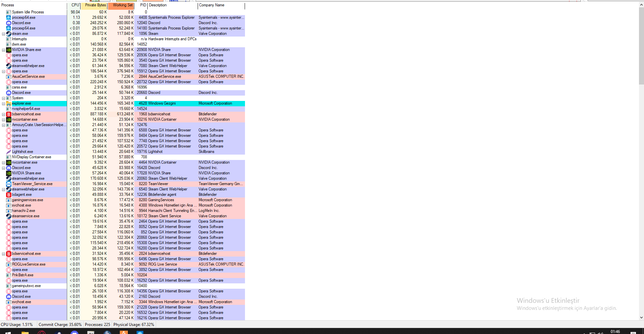The height and width of the screenshot is (334, 644).
Task: Click the taskbar clock showing 01:46
Action: [615, 331]
